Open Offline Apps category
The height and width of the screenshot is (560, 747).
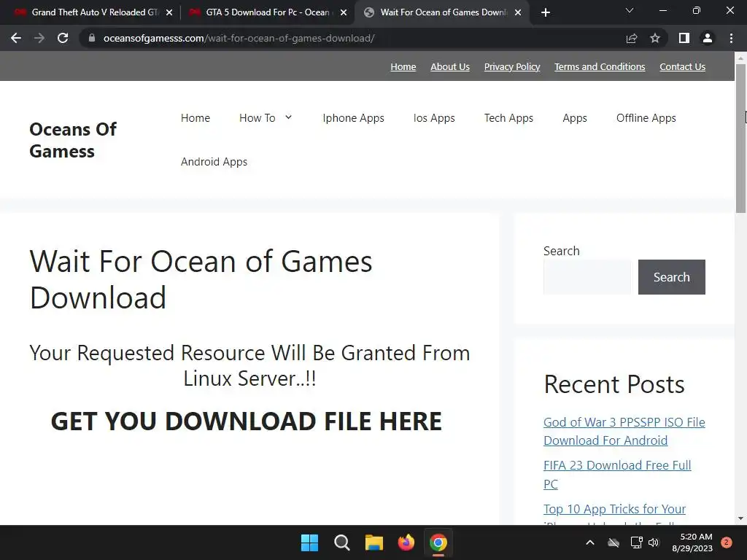point(646,118)
